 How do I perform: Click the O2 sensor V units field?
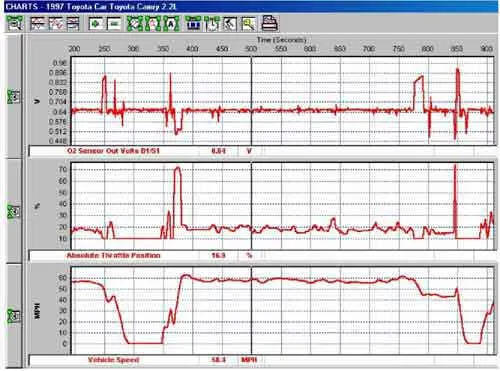pyautogui.click(x=249, y=151)
